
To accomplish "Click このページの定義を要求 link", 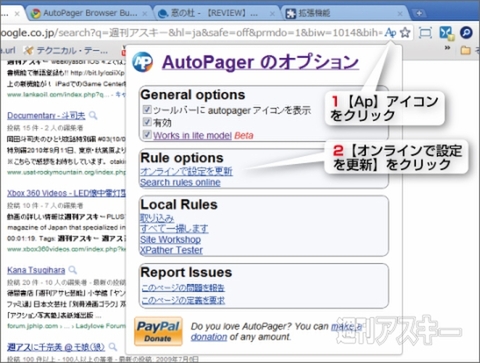I will (183, 300).
